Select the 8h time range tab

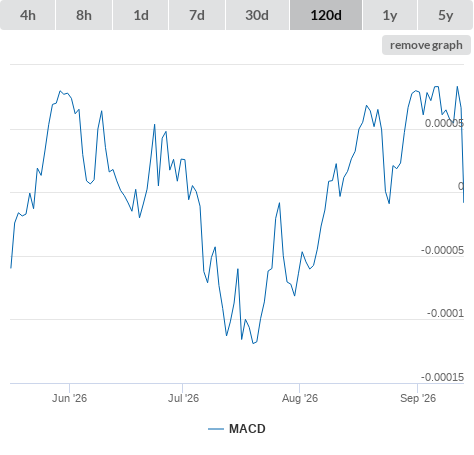coord(84,15)
